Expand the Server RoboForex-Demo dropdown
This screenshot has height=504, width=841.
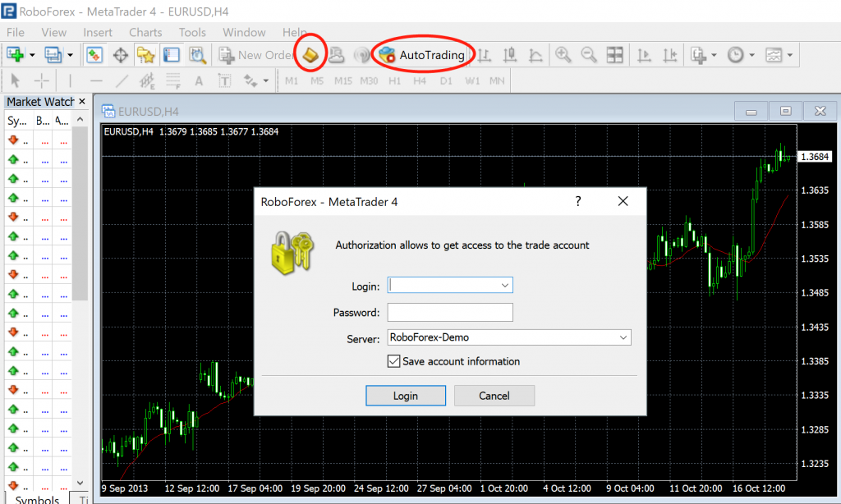623,337
